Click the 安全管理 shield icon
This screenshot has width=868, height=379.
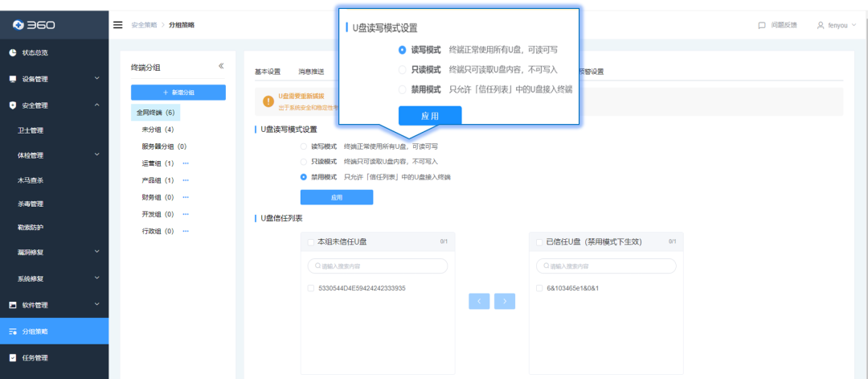point(13,105)
